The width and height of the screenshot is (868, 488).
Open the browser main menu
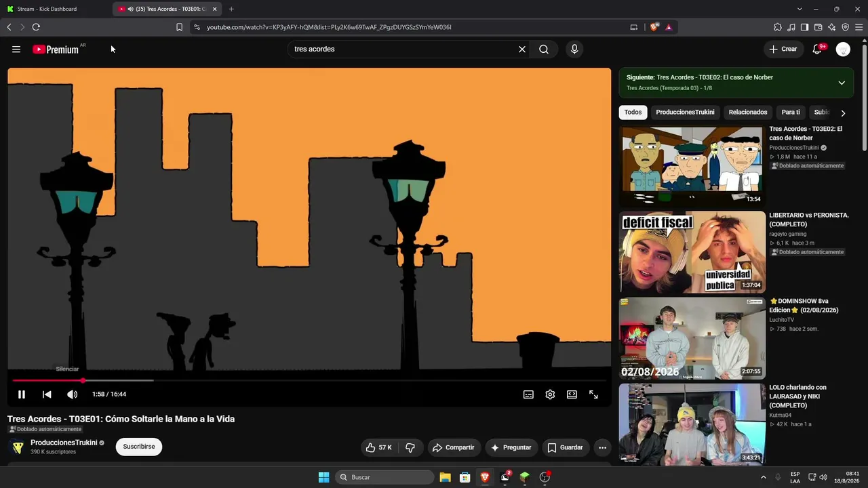(x=859, y=27)
